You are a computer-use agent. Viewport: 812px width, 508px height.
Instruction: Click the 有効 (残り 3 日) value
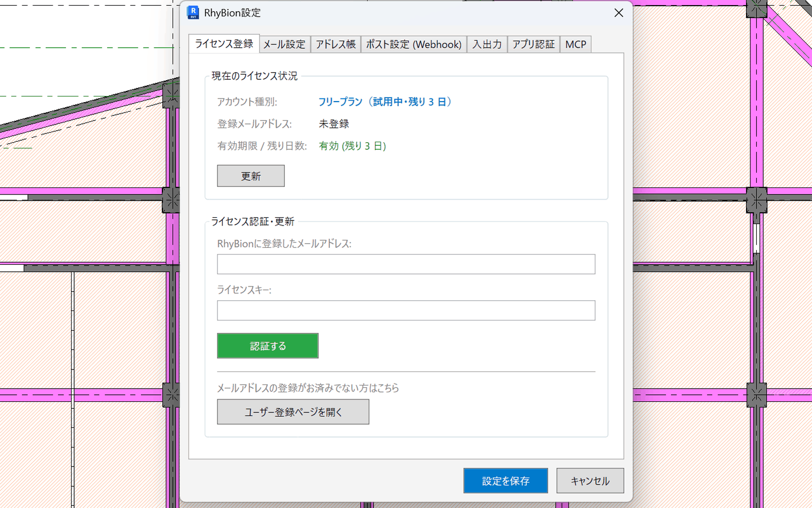coord(352,146)
